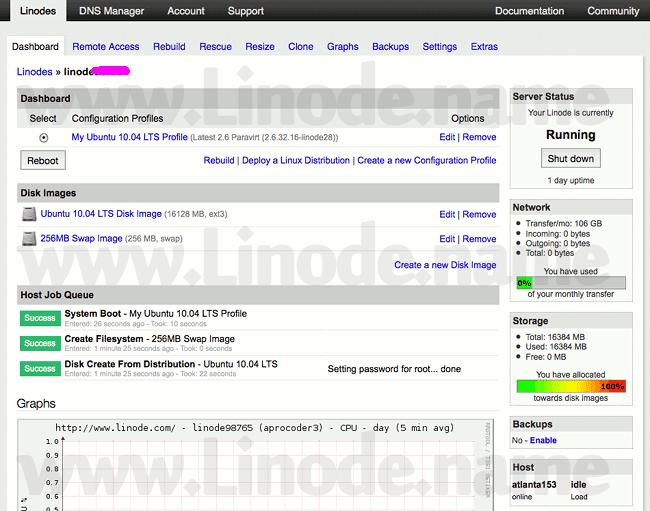Open the Rescue sub-tab
Screen dimensions: 650x511
216,46
